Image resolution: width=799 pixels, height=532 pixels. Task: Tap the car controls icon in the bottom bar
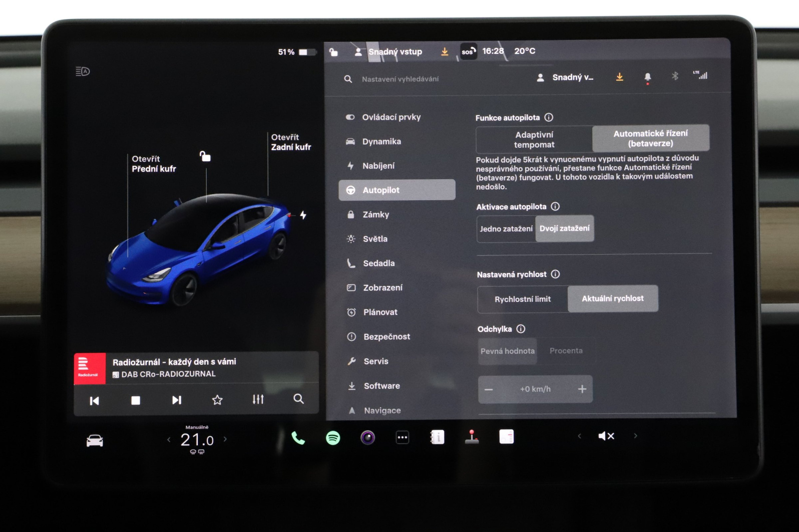click(x=95, y=441)
